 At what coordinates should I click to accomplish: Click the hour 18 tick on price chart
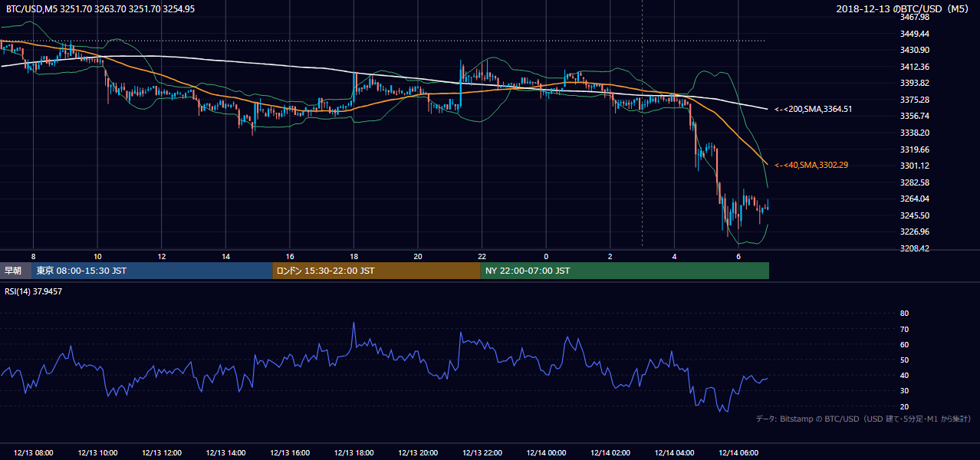coord(354,256)
